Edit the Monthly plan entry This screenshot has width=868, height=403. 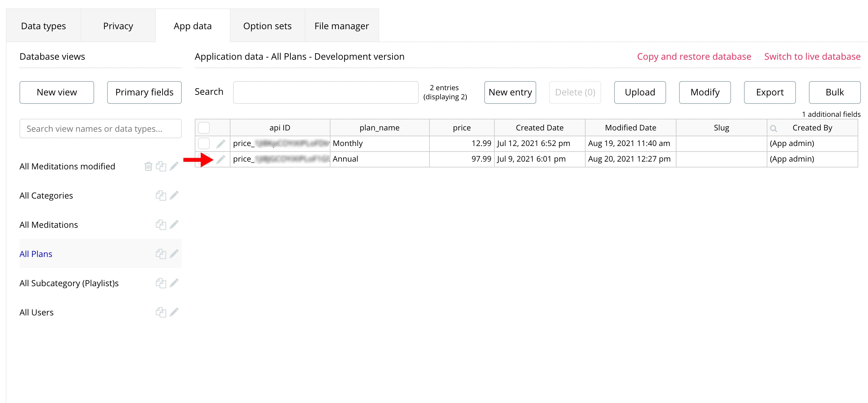pyautogui.click(x=221, y=143)
